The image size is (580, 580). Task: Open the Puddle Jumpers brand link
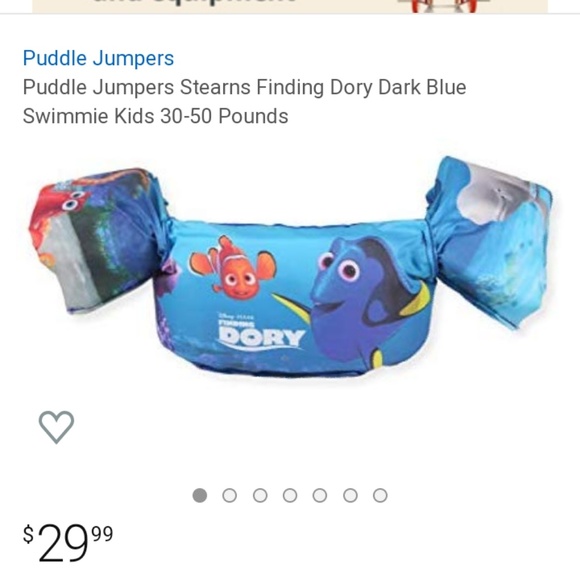[98, 58]
